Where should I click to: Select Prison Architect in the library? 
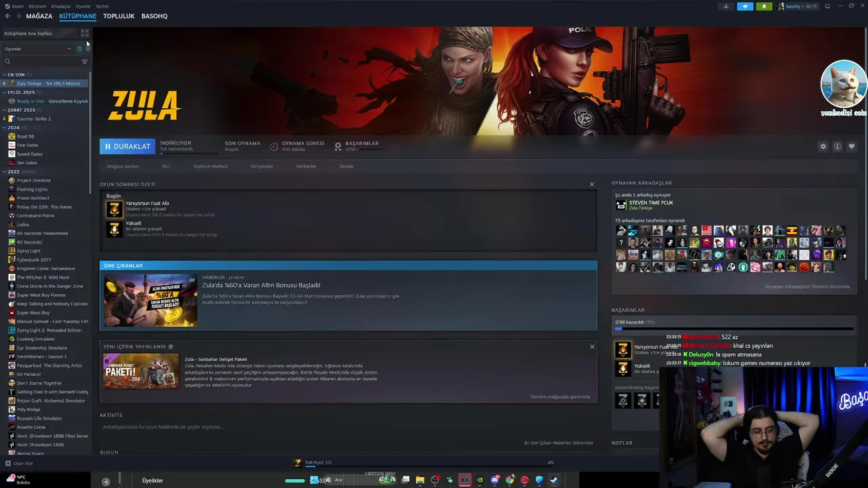click(x=45, y=198)
